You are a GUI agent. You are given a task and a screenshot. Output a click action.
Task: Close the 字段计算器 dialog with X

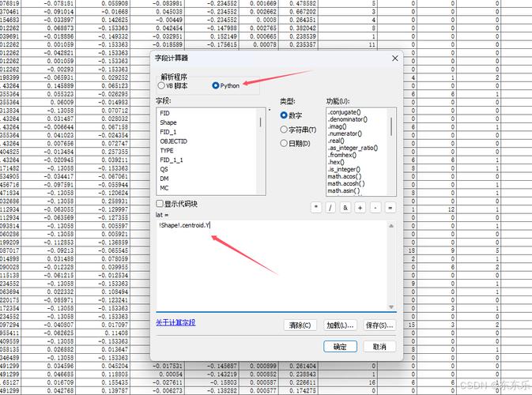393,58
